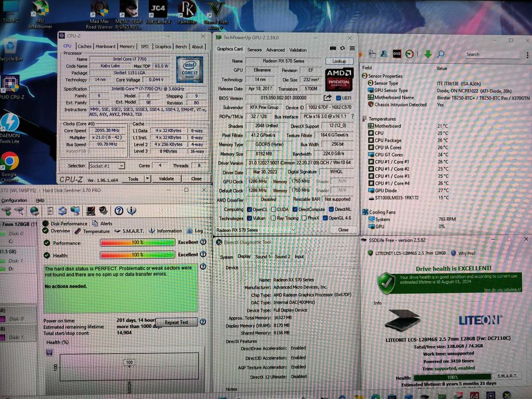532x399 pixels.
Task: Click the SSDLife Health 100% green bar
Action: (x=452, y=377)
